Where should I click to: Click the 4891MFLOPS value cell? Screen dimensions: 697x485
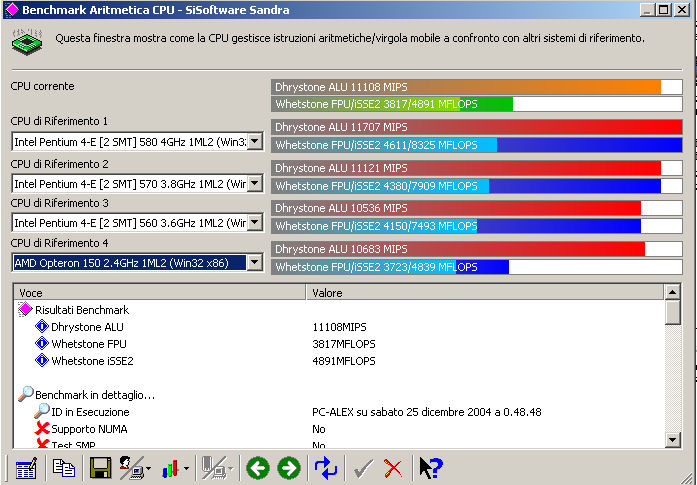pyautogui.click(x=344, y=361)
